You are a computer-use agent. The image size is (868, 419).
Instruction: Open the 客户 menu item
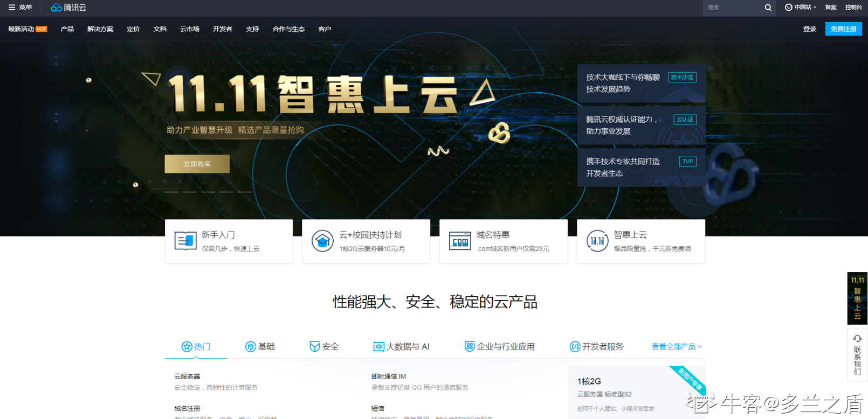325,29
